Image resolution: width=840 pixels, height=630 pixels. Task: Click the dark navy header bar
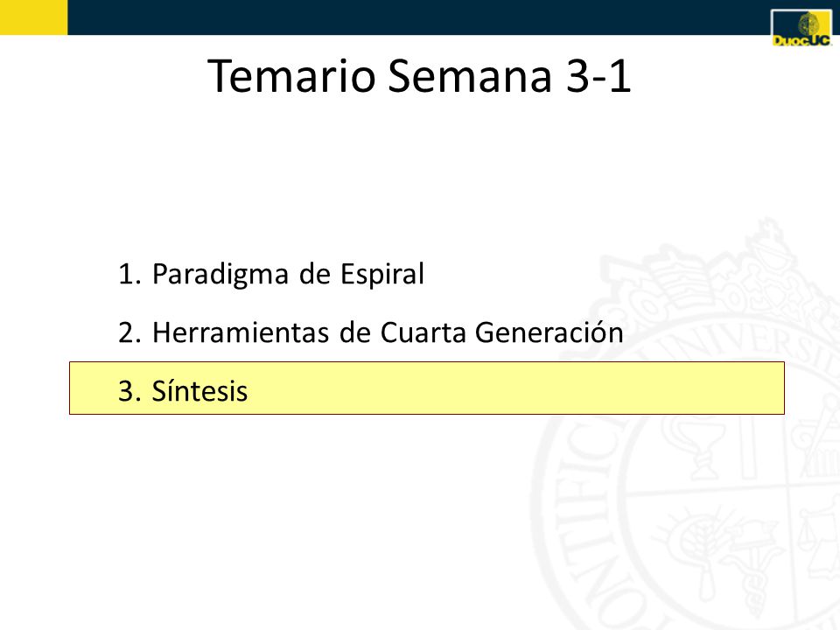pos(419,17)
